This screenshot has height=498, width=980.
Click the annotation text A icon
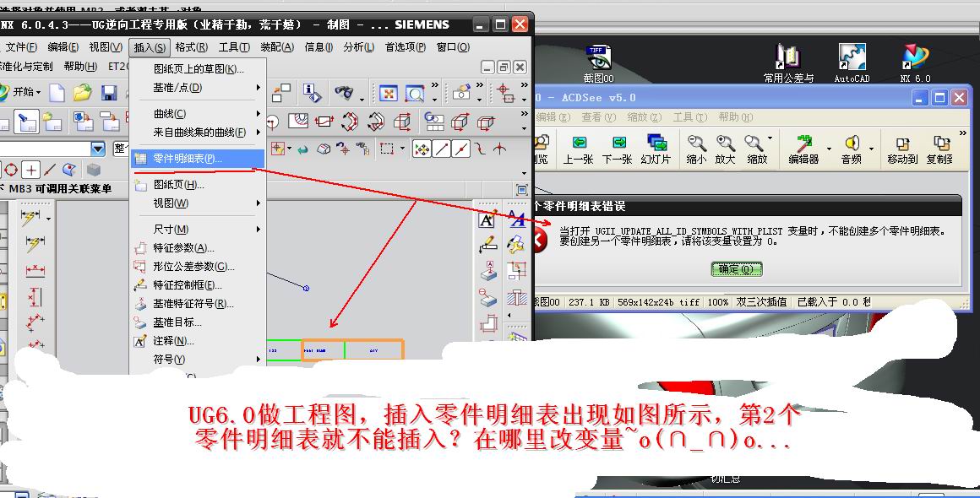click(487, 219)
